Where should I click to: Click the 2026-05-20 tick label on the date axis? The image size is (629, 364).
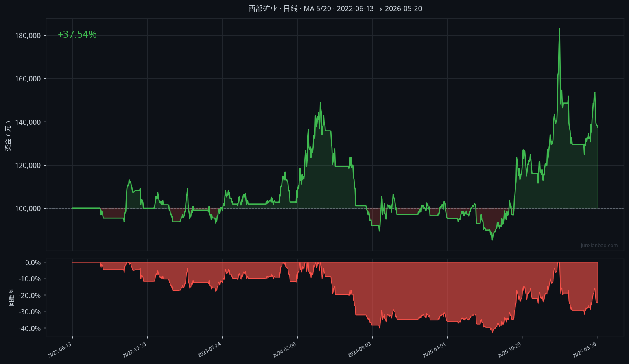[x=585, y=350]
